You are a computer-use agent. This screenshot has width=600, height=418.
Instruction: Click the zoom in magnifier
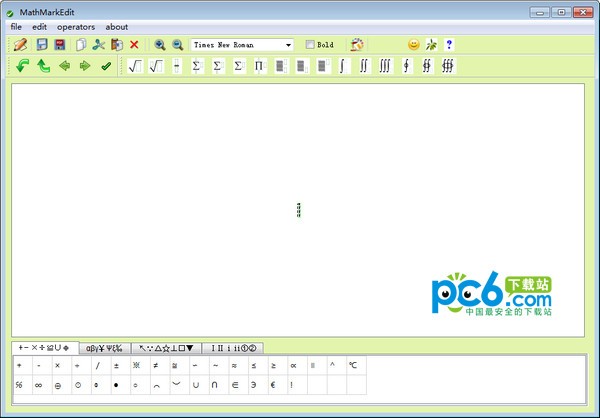(160, 45)
